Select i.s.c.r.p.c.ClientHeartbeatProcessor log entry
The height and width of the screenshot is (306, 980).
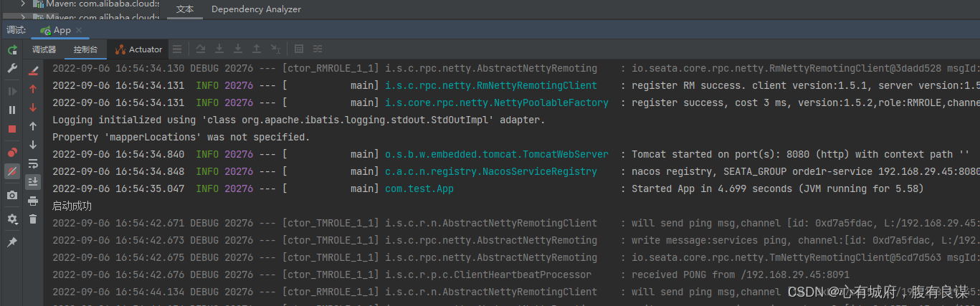pyautogui.click(x=488, y=274)
